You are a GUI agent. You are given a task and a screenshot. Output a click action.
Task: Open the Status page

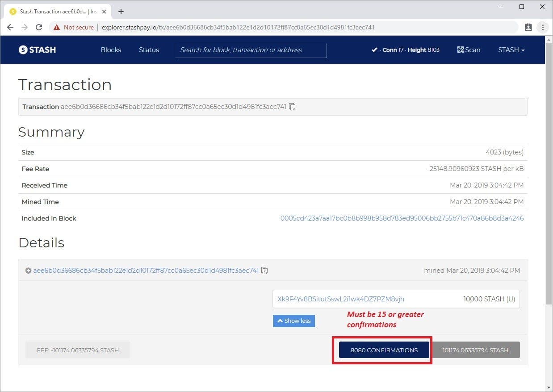click(149, 50)
